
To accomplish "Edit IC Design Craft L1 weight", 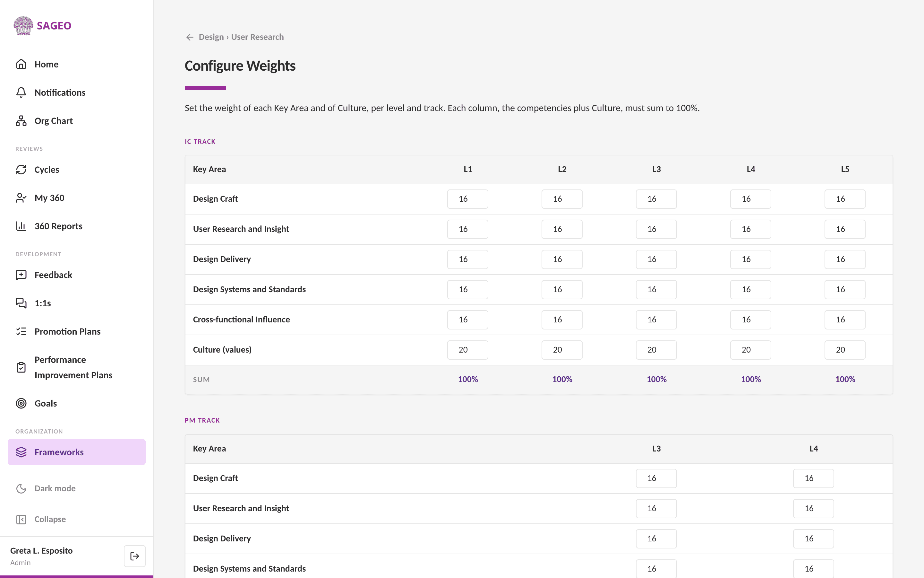I will [468, 199].
